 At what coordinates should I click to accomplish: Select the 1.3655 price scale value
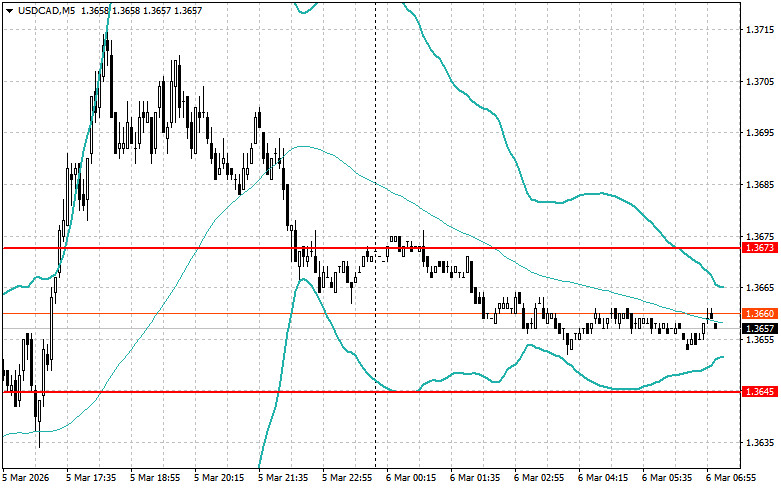pyautogui.click(x=760, y=340)
